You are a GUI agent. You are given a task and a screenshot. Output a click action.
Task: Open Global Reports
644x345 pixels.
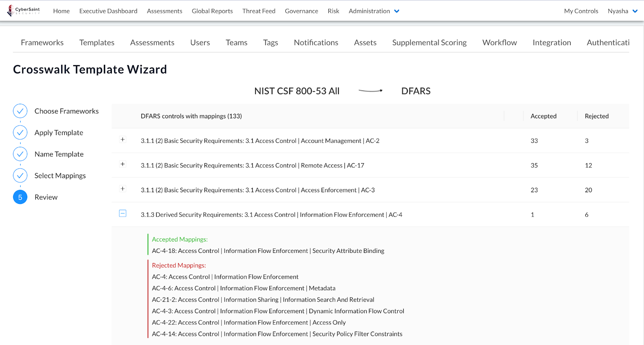(212, 11)
